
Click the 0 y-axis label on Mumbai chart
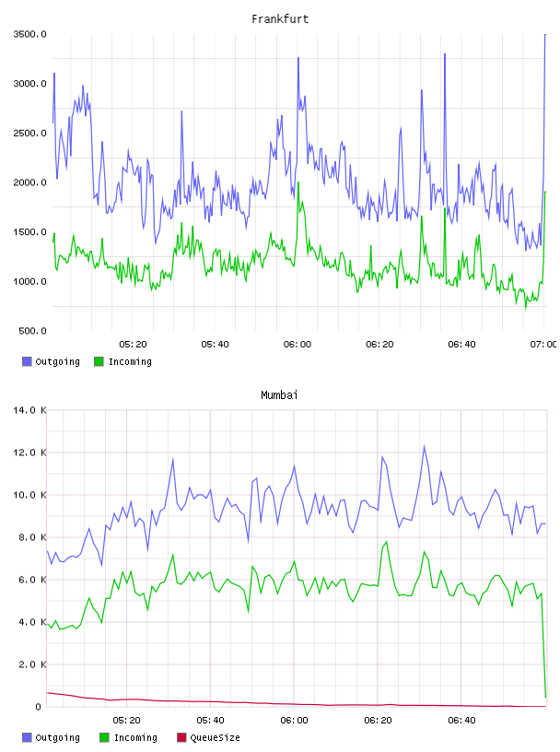[39, 707]
